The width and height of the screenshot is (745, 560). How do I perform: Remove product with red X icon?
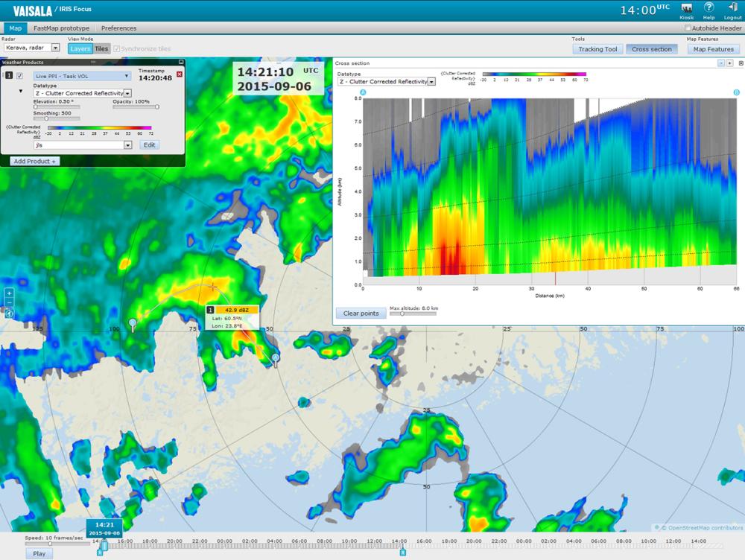(179, 75)
